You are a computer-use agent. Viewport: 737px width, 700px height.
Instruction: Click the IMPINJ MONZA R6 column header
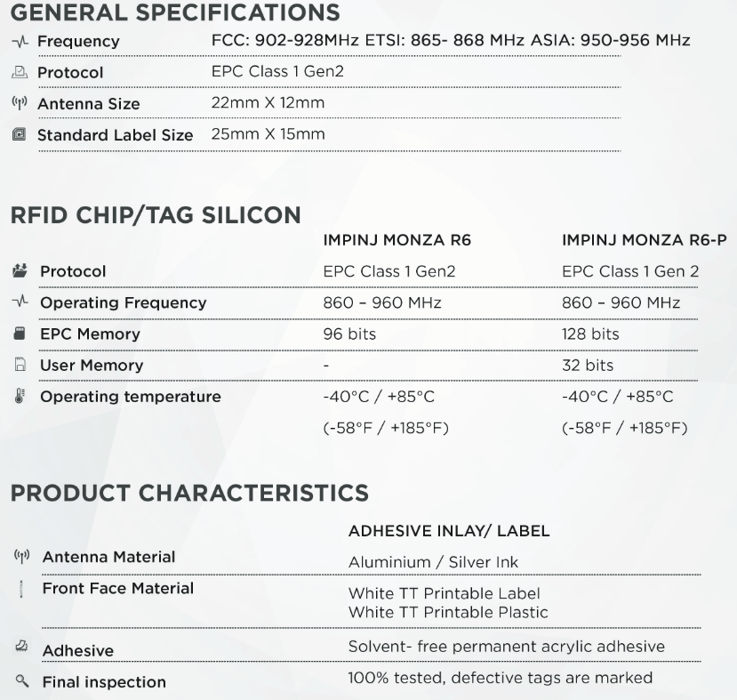tap(397, 240)
